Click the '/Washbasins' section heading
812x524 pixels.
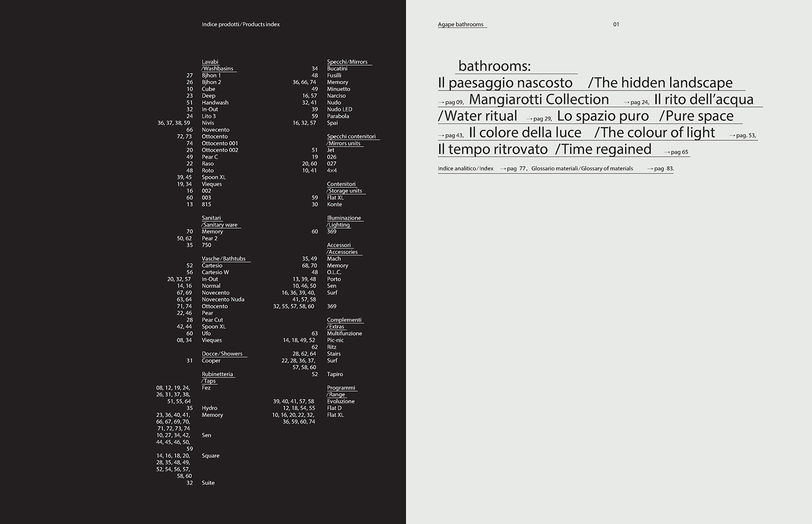[217, 69]
